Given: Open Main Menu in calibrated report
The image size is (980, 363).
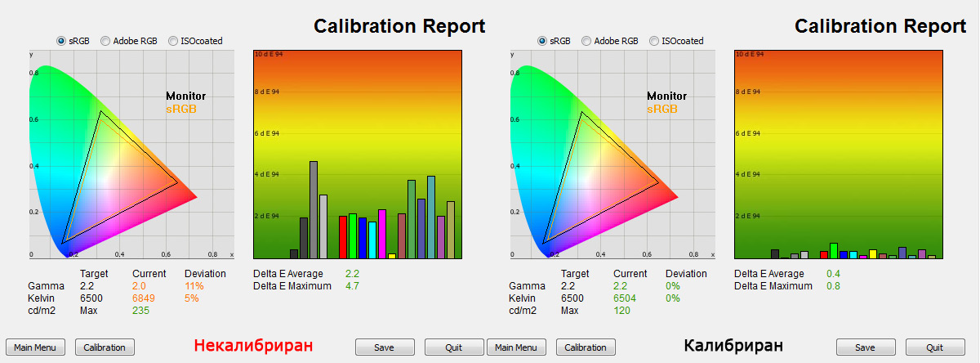Looking at the screenshot, I should [x=516, y=347].
